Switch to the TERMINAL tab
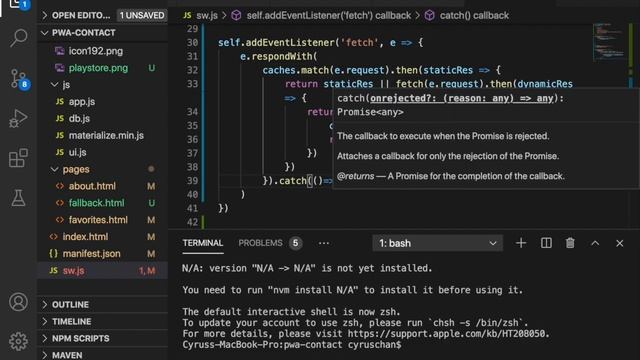Viewport: 640px width, 360px height. tap(203, 243)
